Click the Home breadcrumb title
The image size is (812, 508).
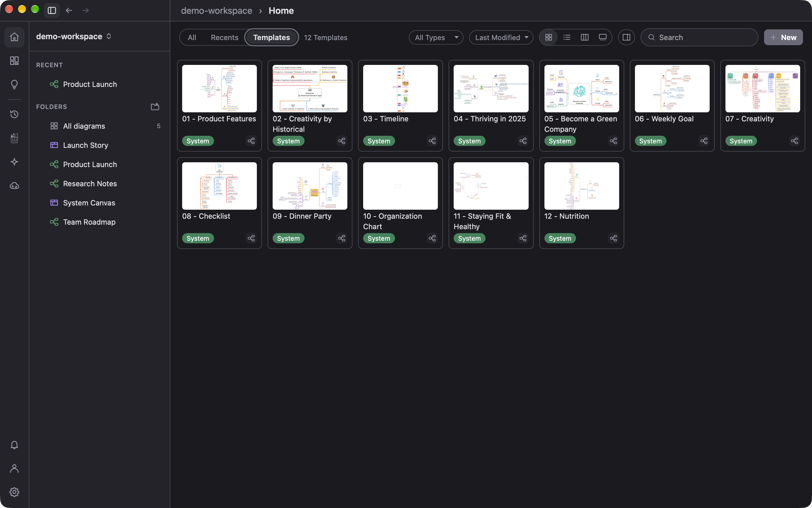281,10
